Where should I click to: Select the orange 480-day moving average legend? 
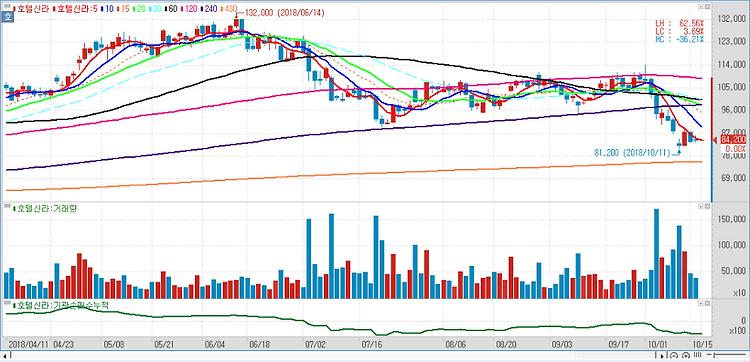tap(229, 9)
